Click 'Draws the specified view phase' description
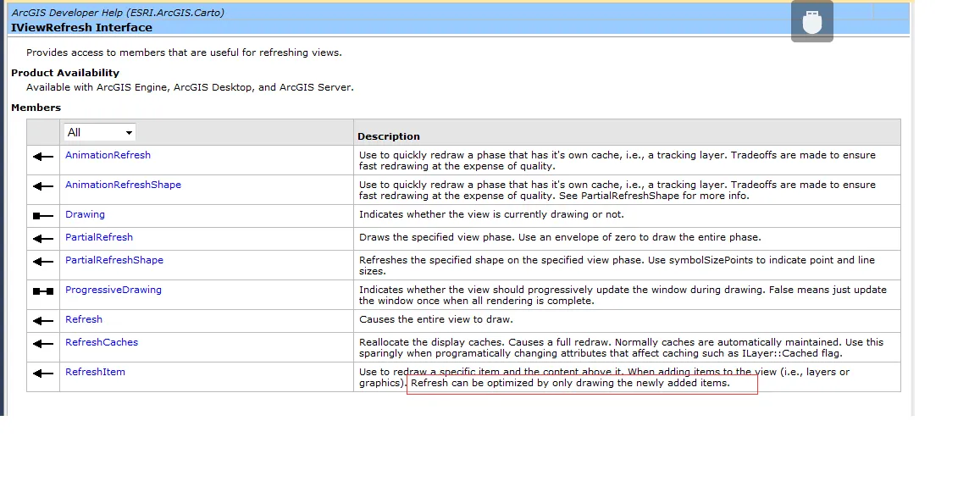980x487 pixels. 560,237
